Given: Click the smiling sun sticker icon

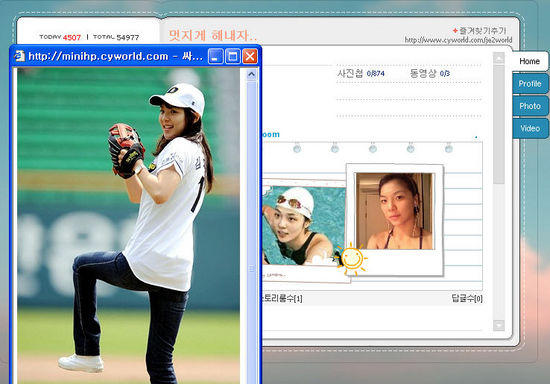Looking at the screenshot, I should click(x=351, y=259).
